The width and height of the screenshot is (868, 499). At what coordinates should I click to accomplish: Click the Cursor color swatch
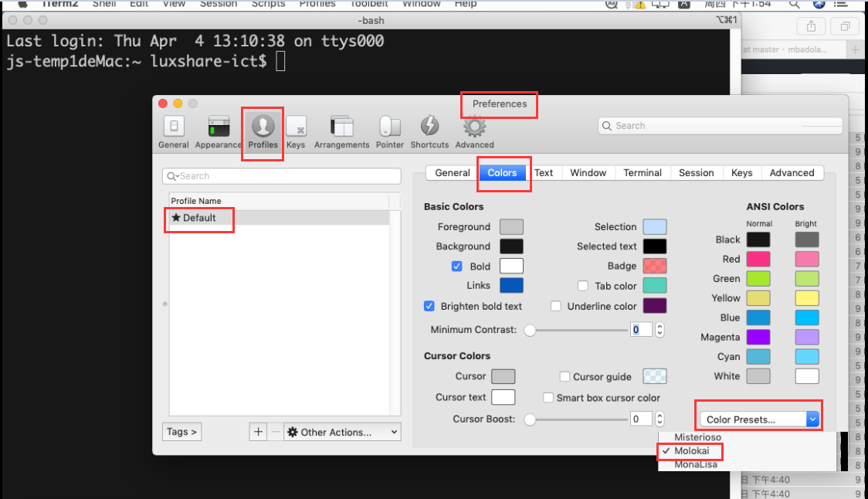[x=504, y=377]
